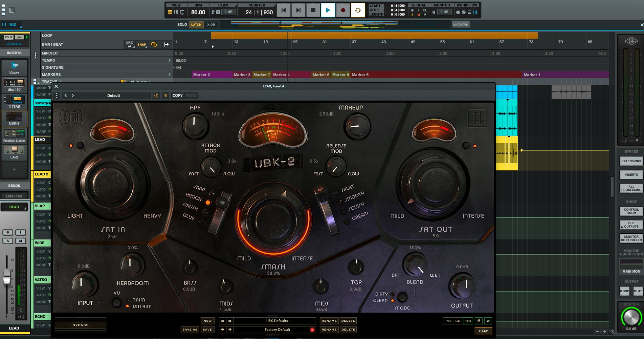Toggle the phase invert button
Screen dimensions: 644x339
488,321
